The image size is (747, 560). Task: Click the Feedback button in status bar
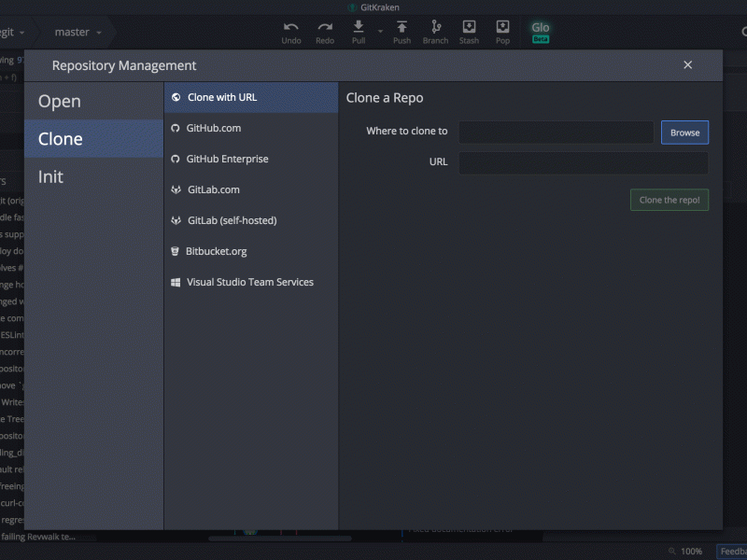tap(732, 552)
